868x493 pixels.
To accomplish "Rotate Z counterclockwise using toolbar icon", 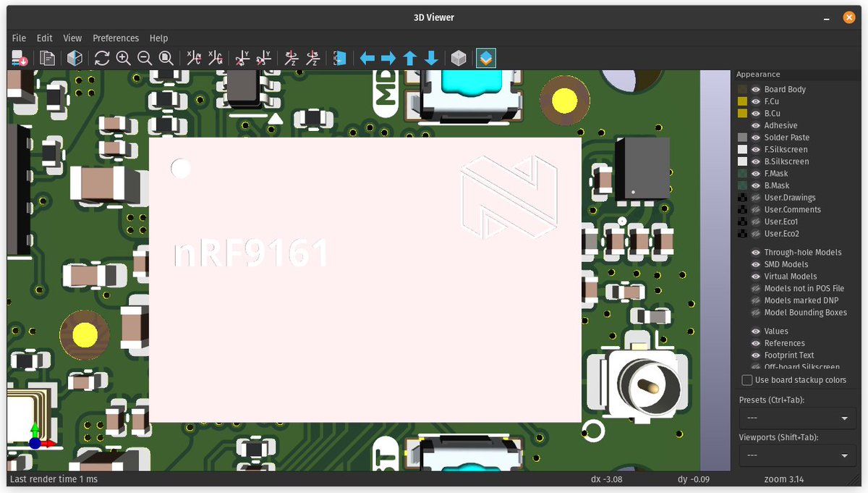I will tap(312, 58).
